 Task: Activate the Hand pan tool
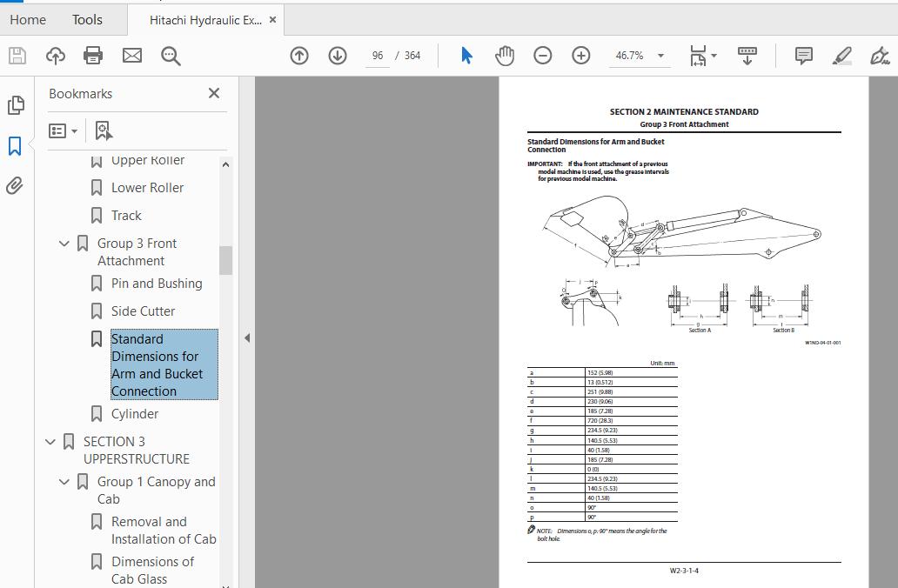505,56
